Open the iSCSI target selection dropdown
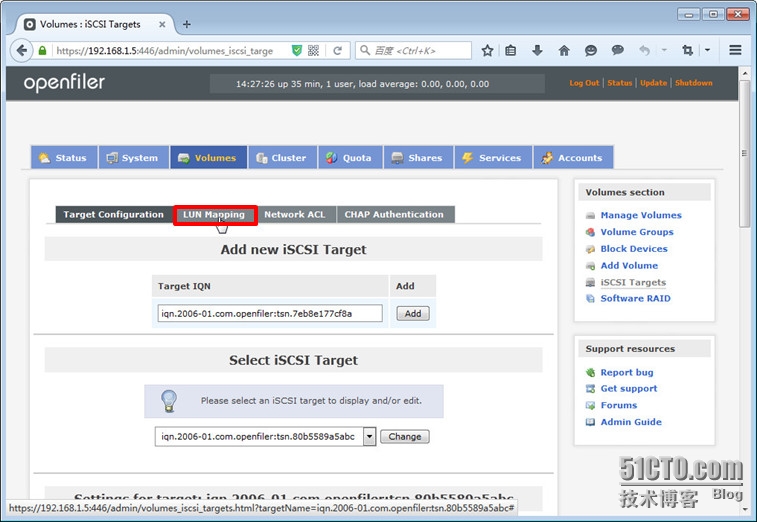757x522 pixels. (369, 437)
